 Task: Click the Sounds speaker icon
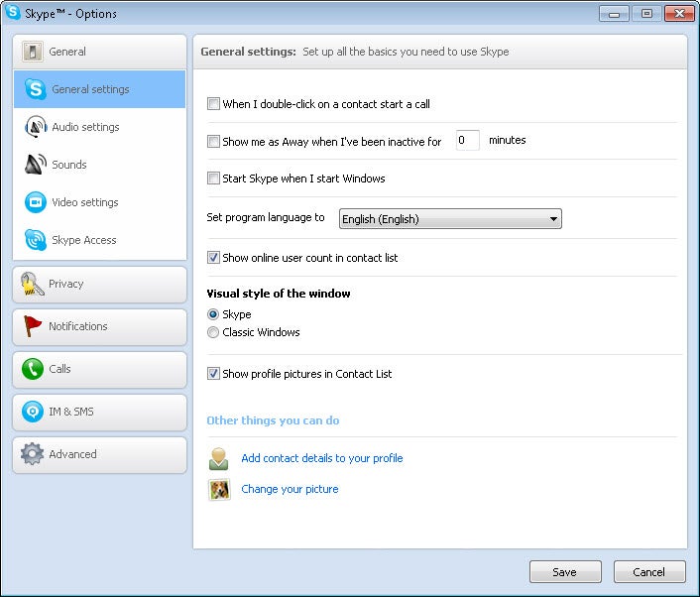point(36,165)
